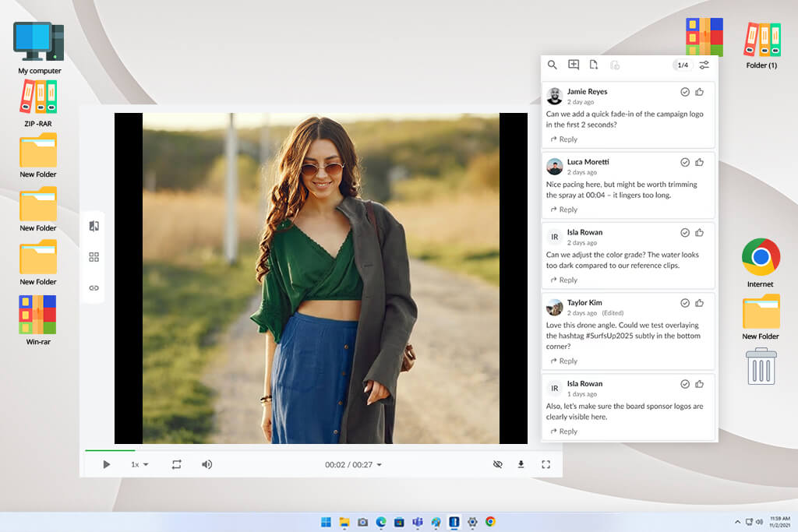Toggle comment visibility eye icon

pyautogui.click(x=498, y=464)
